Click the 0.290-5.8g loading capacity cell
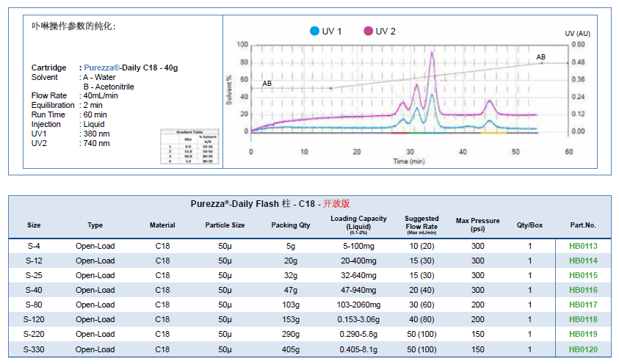Image resolution: width=619 pixels, height=364 pixels. (358, 334)
